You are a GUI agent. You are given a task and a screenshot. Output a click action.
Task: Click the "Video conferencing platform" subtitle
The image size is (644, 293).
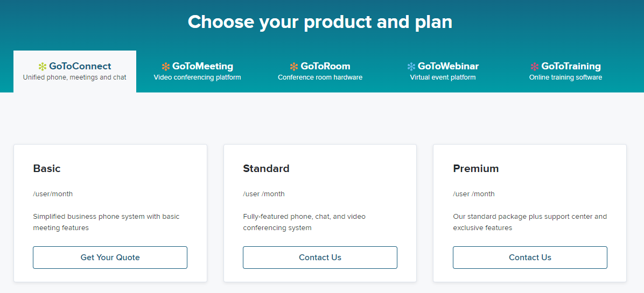pos(197,77)
